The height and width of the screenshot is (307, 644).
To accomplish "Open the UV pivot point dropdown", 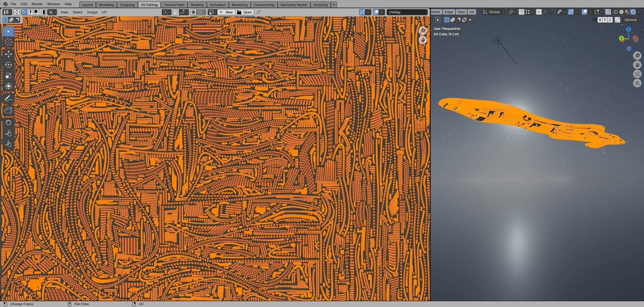I will tap(166, 12).
